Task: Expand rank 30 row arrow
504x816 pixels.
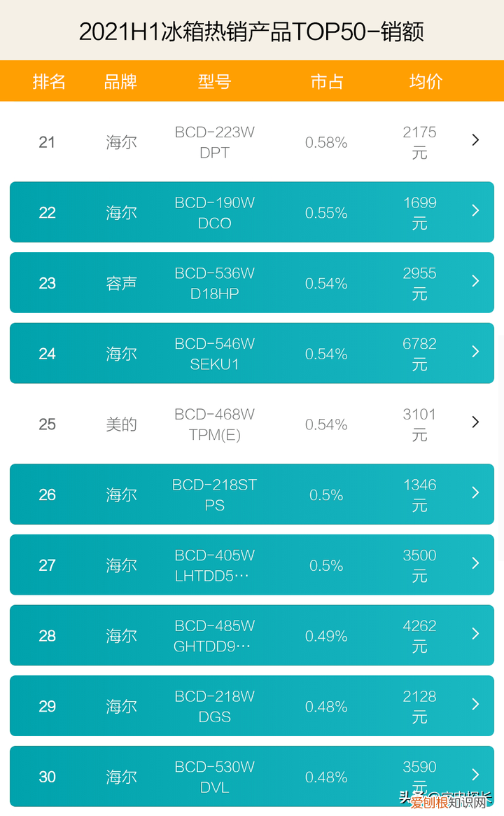Action: click(475, 775)
